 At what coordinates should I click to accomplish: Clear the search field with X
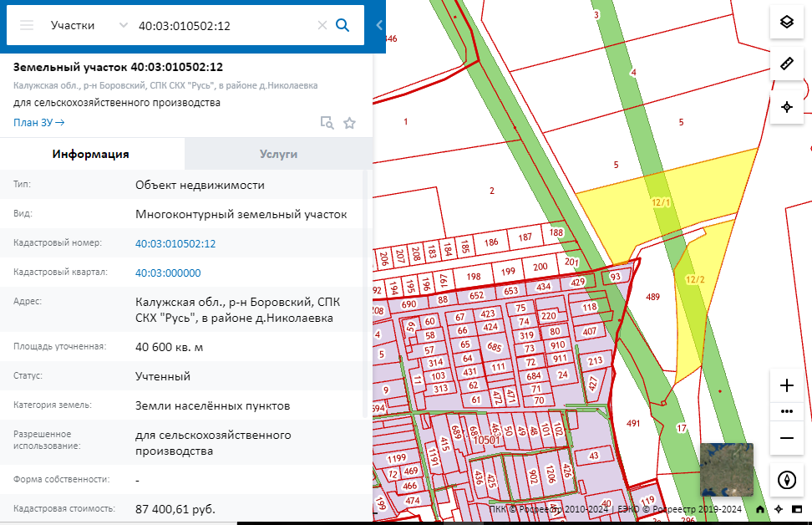click(322, 25)
